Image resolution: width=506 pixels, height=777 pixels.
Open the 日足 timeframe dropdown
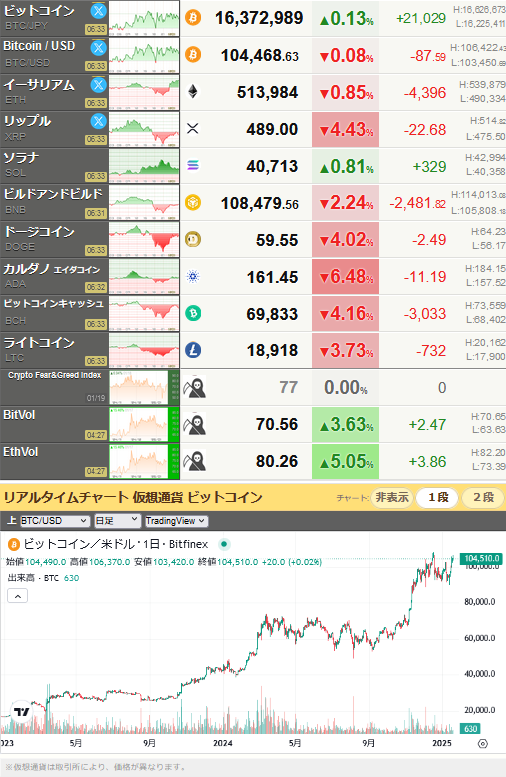[117, 521]
